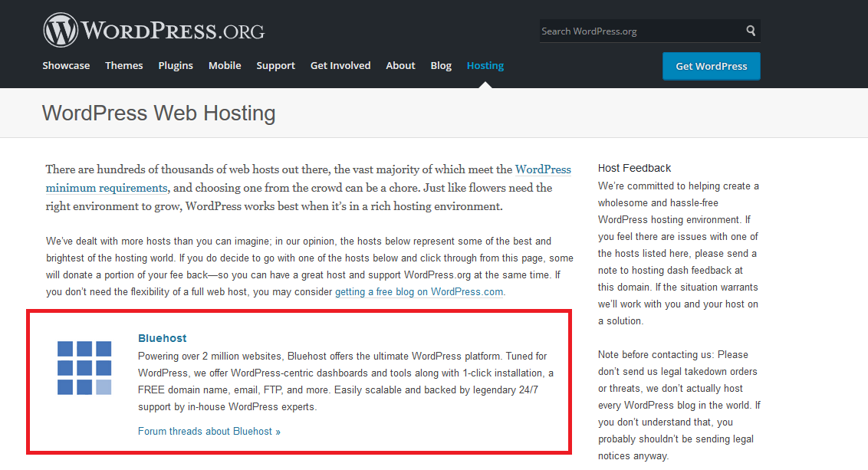Image resolution: width=868 pixels, height=470 pixels.
Task: Navigate to the Blog
Action: [x=441, y=65]
